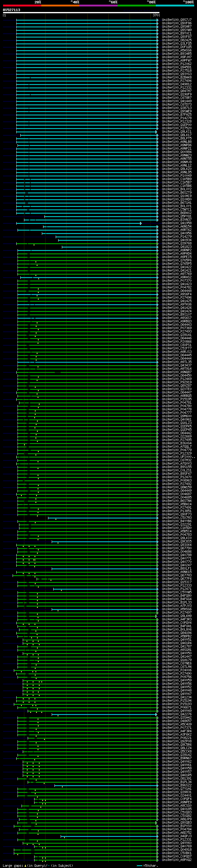
Task: Open hit UniRef100_B9T0C1
Action: click(177, 33)
